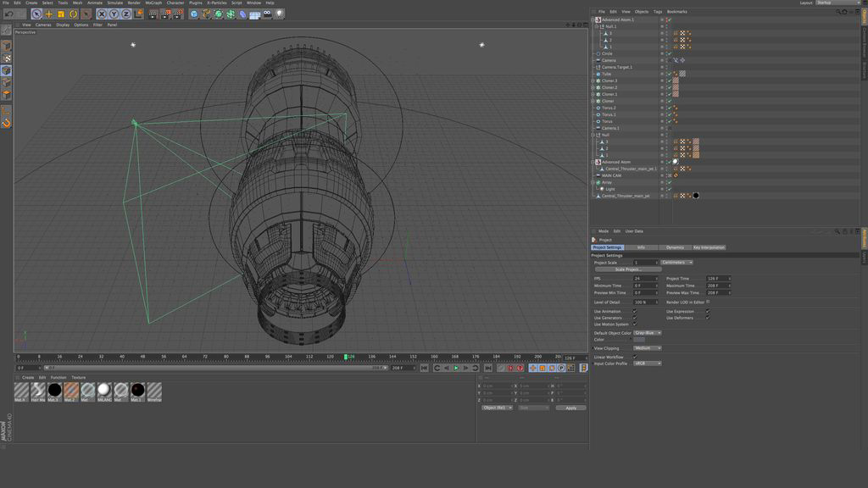Click the Apply button in coordinates panel
The image size is (868, 488).
pos(570,408)
